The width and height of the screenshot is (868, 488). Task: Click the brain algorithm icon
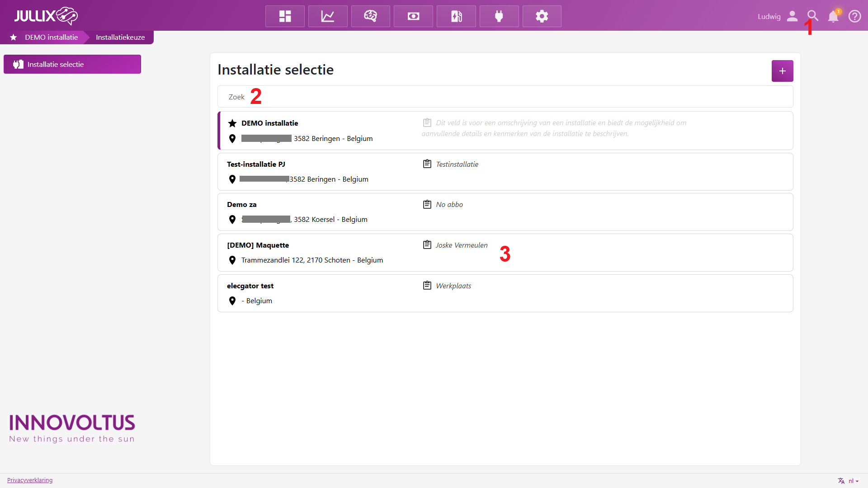point(370,16)
